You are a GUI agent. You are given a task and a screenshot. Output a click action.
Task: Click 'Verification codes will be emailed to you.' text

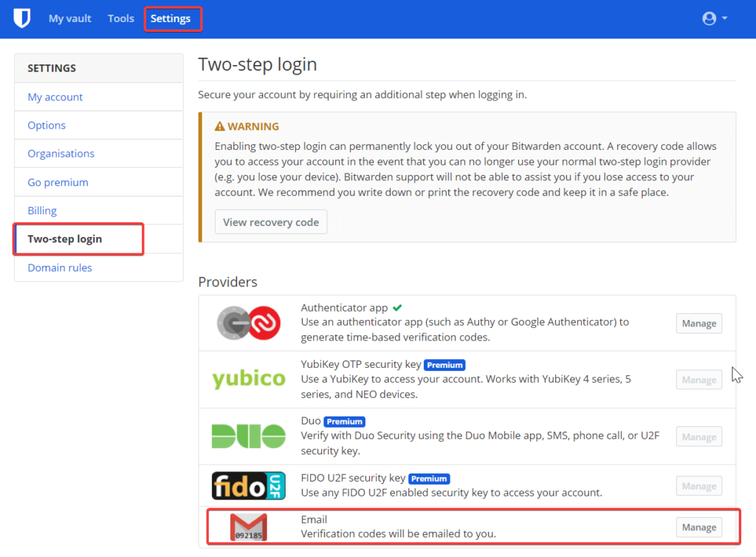(x=398, y=534)
